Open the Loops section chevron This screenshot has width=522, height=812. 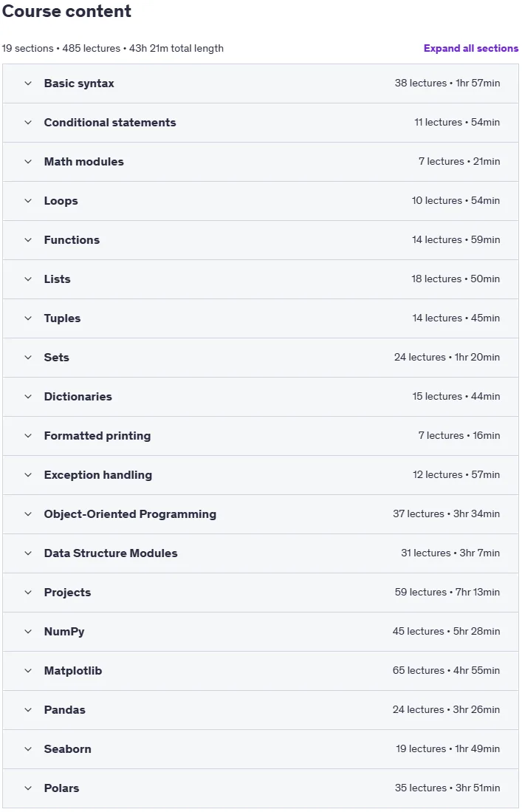(x=28, y=201)
